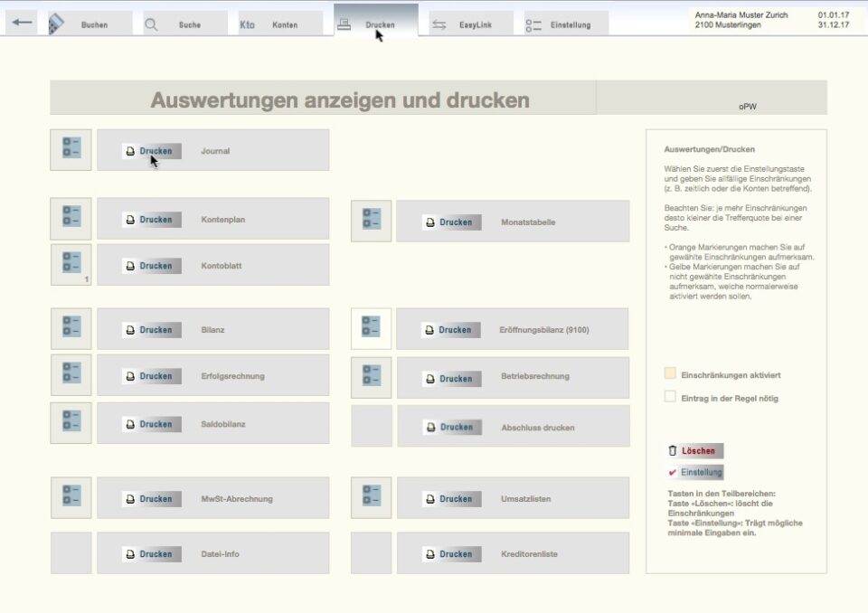
Task: Open settings icon for Journal
Action: pyautogui.click(x=71, y=149)
